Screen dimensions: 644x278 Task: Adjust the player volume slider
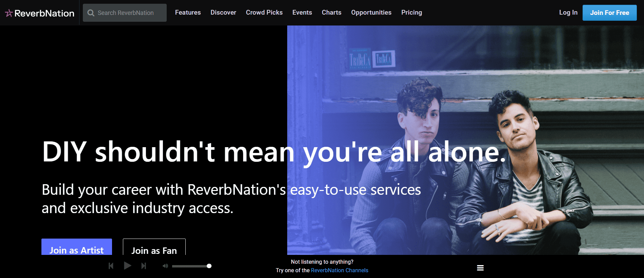(x=192, y=266)
